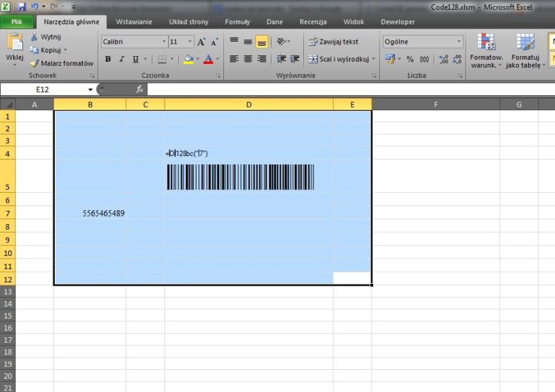Open Formatuj jako tabelę gallery

coord(525,50)
